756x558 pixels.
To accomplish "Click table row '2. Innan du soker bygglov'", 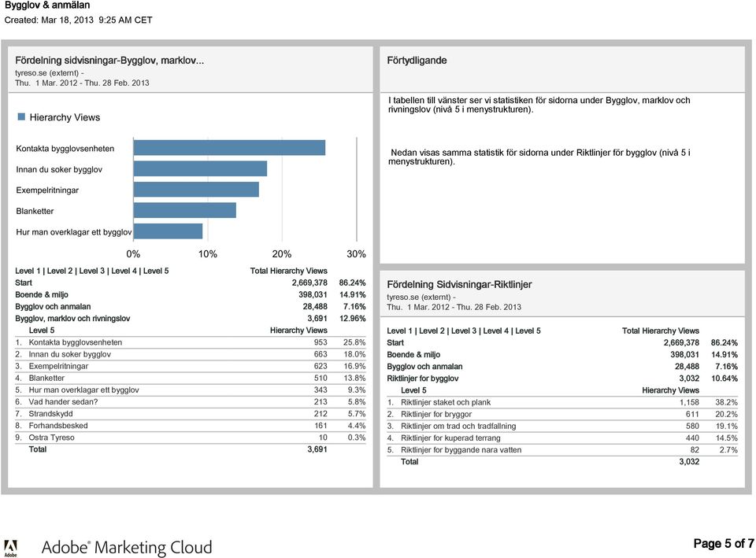I will coord(190,354).
